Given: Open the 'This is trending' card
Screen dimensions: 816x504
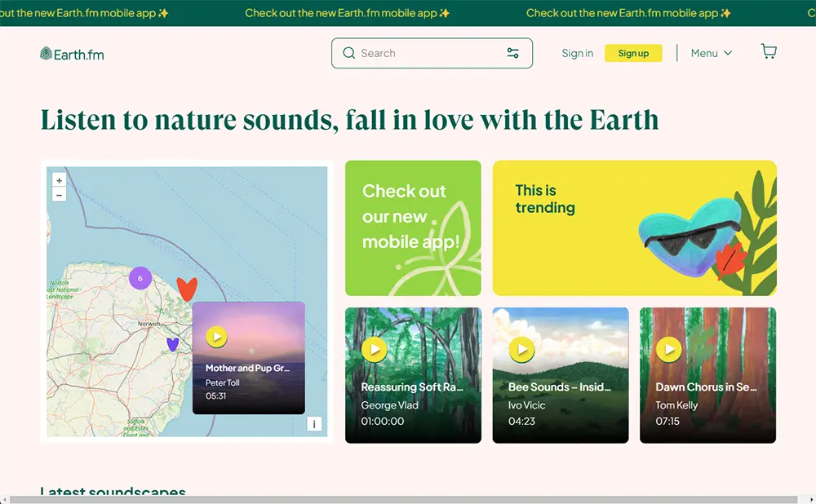Looking at the screenshot, I should (x=634, y=228).
